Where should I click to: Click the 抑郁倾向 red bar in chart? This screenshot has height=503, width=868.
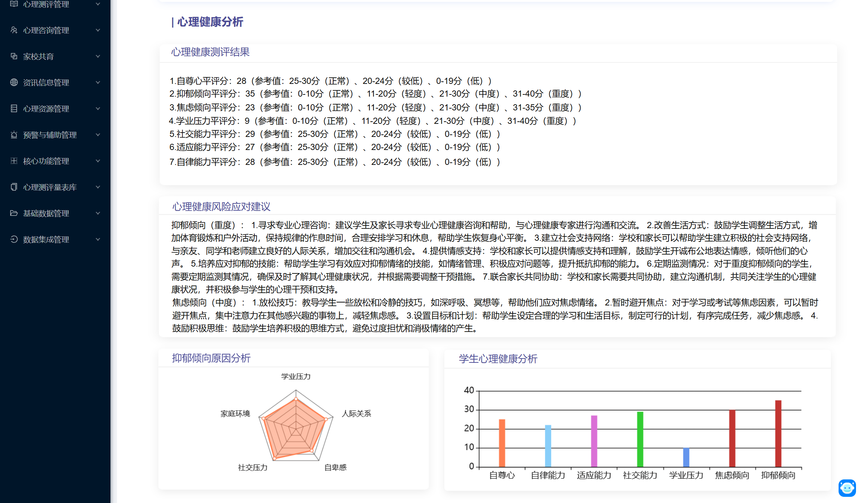(x=778, y=433)
